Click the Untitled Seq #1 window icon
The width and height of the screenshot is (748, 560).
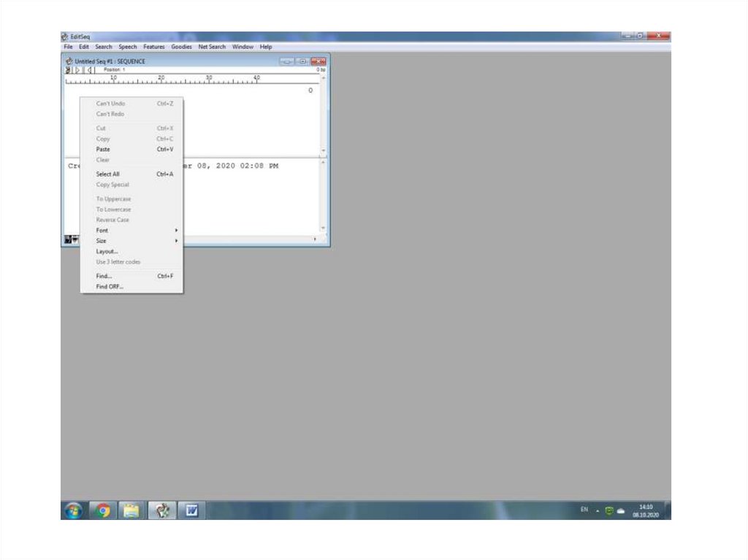coord(69,61)
